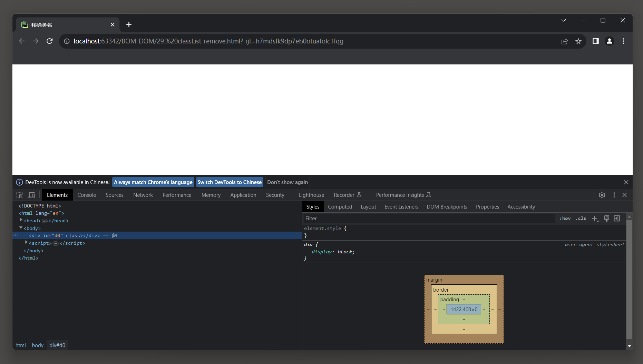Select the closing </body> tag line
643x364 pixels.
[33, 251]
